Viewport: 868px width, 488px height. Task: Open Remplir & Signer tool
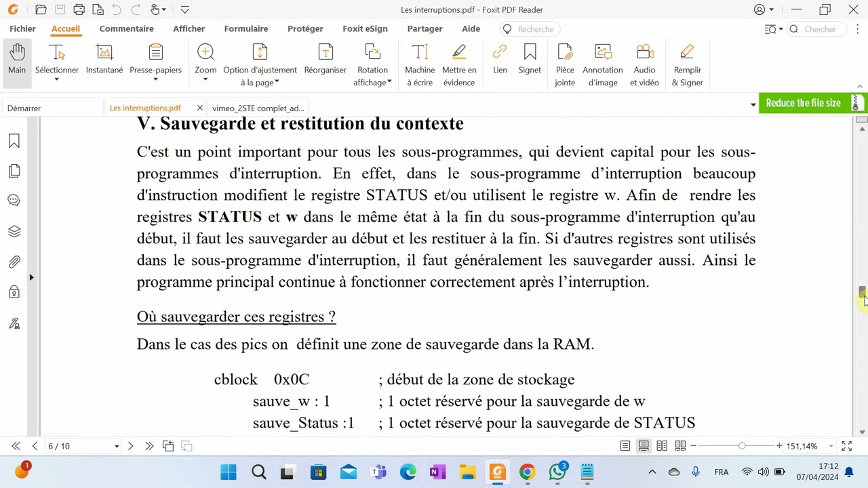(x=687, y=64)
